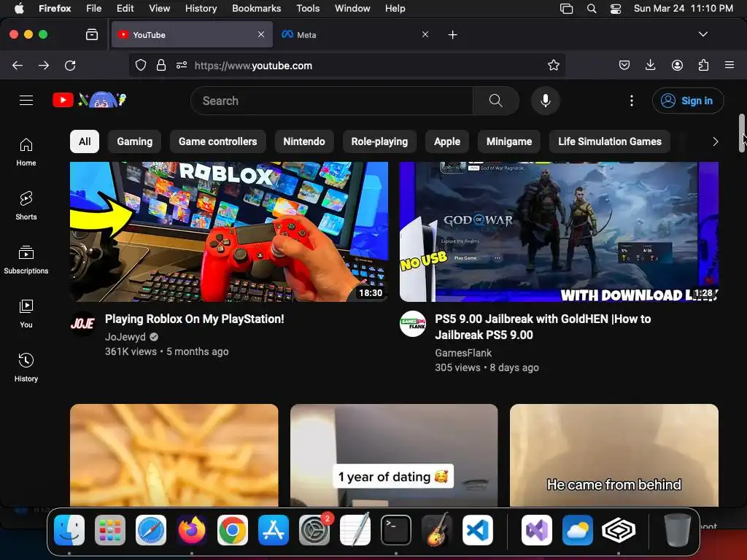The height and width of the screenshot is (560, 747).
Task: Open the Playing Roblox On My PlayStation title
Action: tap(194, 319)
